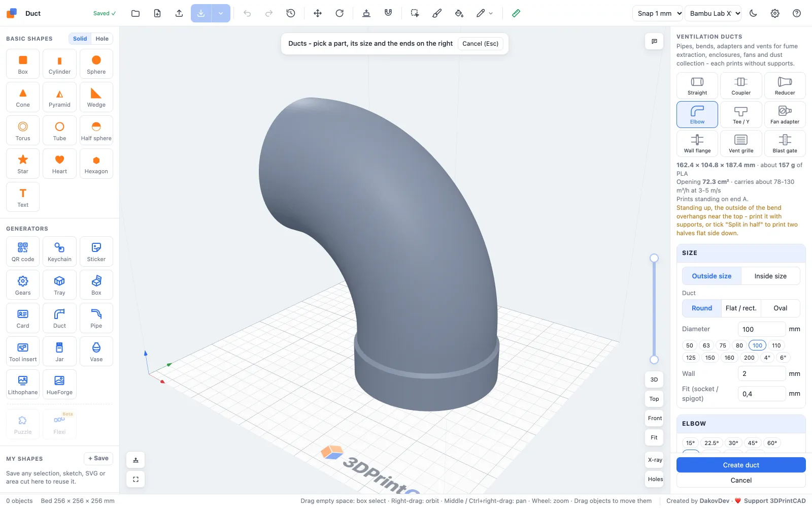
Task: Expand the export options arrow
Action: tap(221, 13)
